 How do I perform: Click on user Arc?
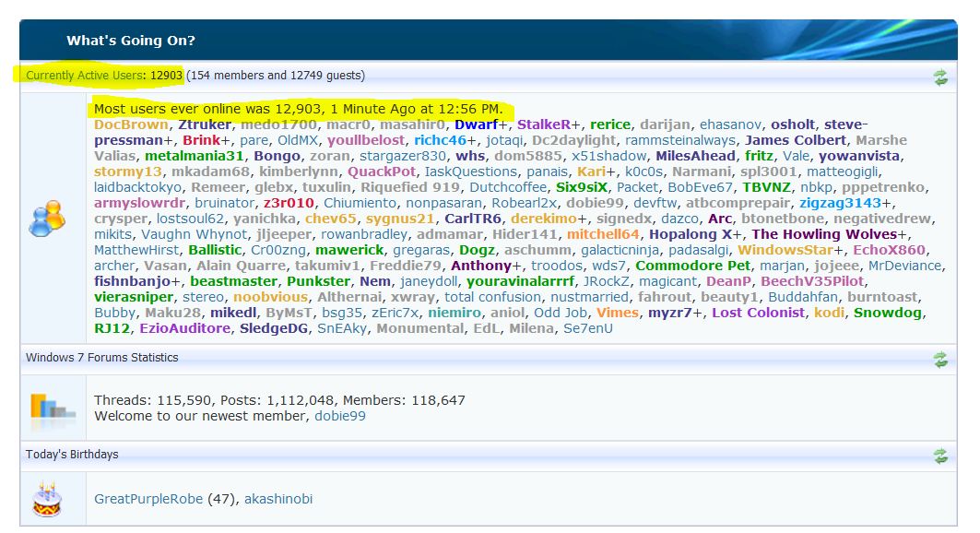click(x=719, y=218)
